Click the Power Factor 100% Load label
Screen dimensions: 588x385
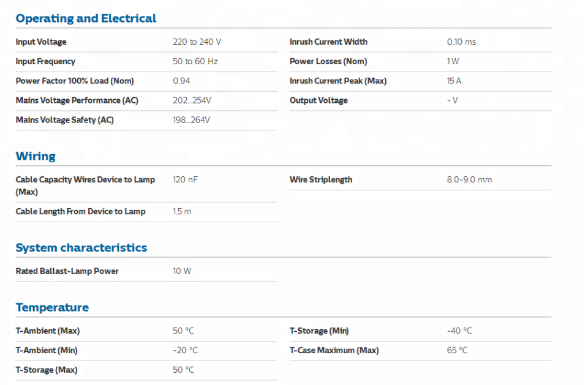point(75,81)
